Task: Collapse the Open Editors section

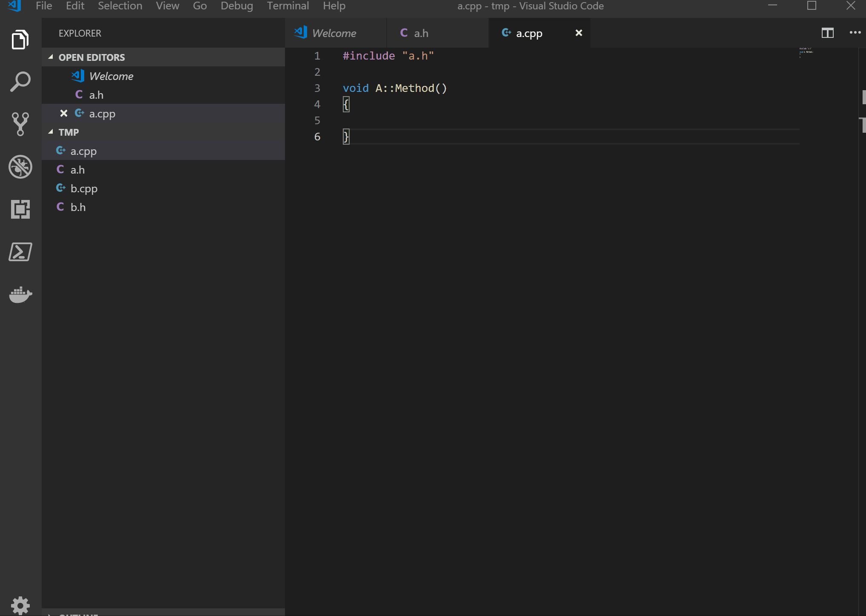Action: [91, 57]
